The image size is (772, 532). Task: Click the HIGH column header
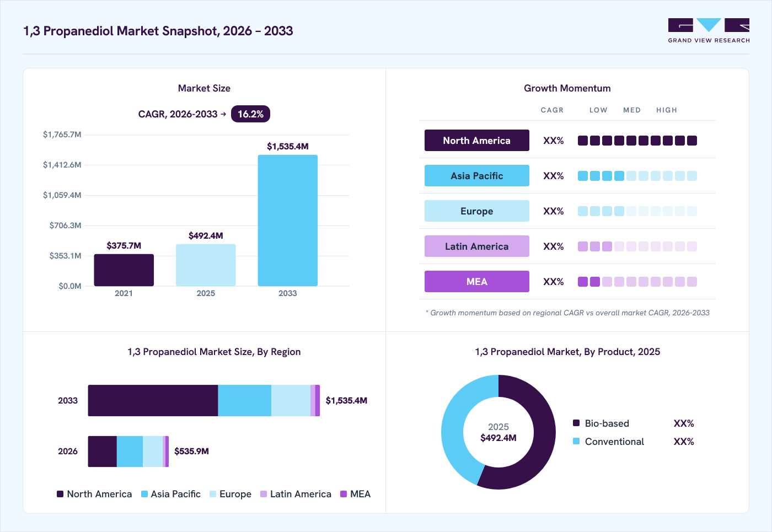tap(667, 110)
